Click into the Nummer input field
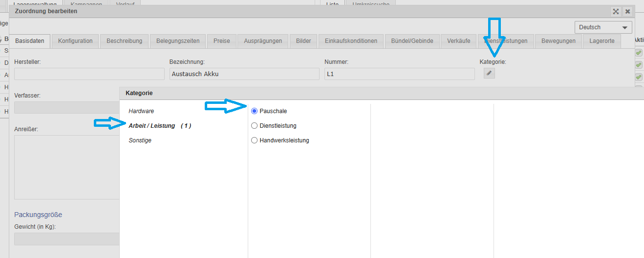 pyautogui.click(x=399, y=74)
